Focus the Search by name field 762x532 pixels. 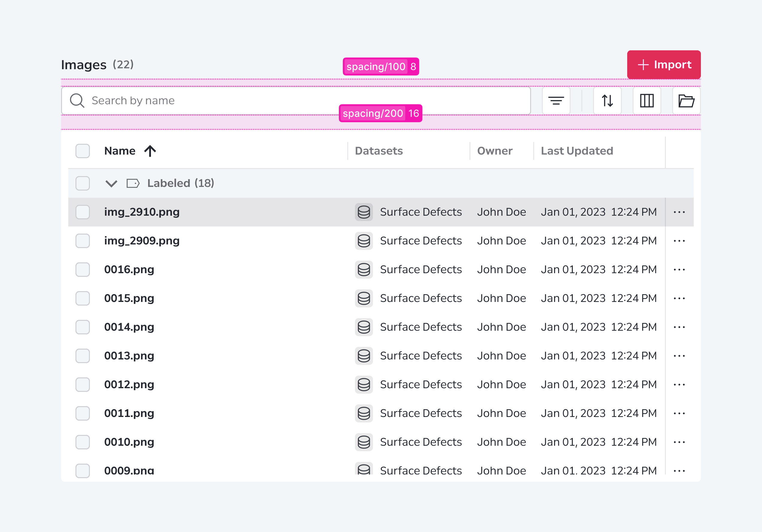296,101
